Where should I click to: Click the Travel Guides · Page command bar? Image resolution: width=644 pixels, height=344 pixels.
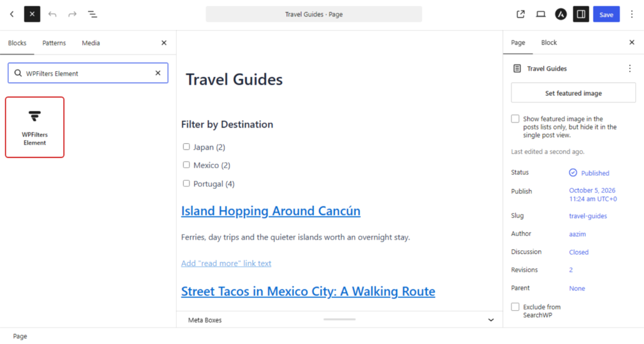coord(314,14)
